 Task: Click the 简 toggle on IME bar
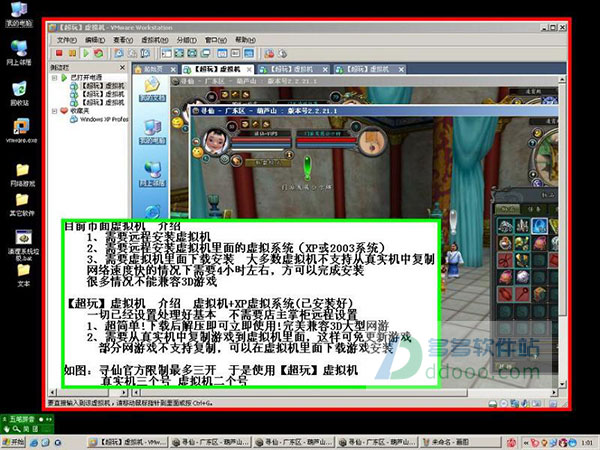[x=26, y=429]
